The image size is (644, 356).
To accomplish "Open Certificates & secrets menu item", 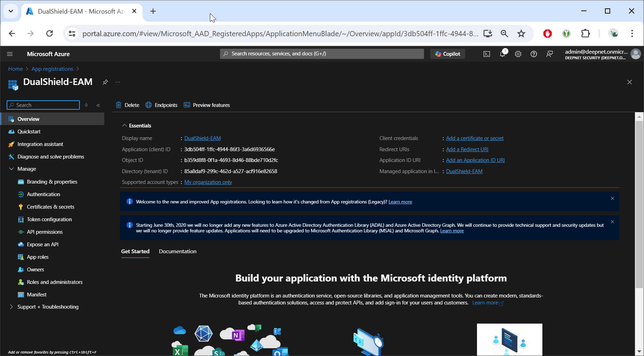I will [x=51, y=207].
